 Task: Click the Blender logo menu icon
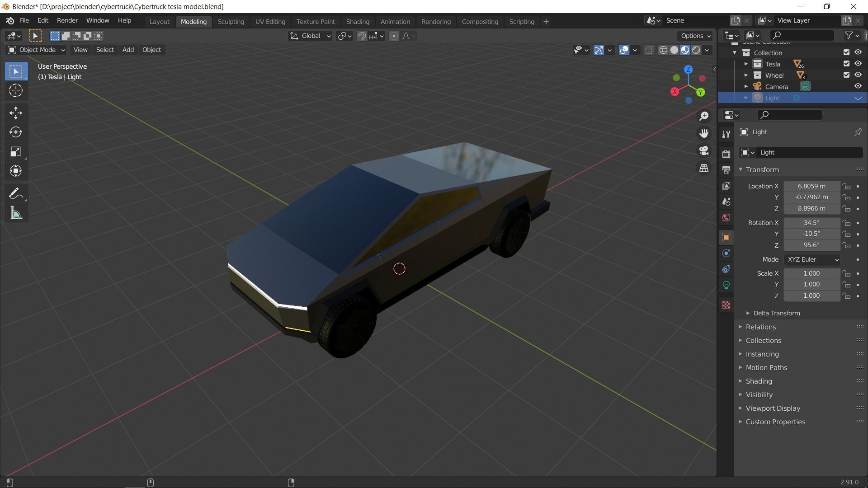pyautogui.click(x=10, y=21)
